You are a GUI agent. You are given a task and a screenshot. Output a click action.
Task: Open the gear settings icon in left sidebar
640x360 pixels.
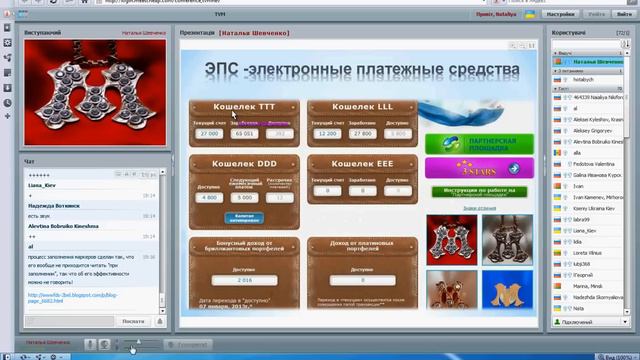click(x=7, y=43)
